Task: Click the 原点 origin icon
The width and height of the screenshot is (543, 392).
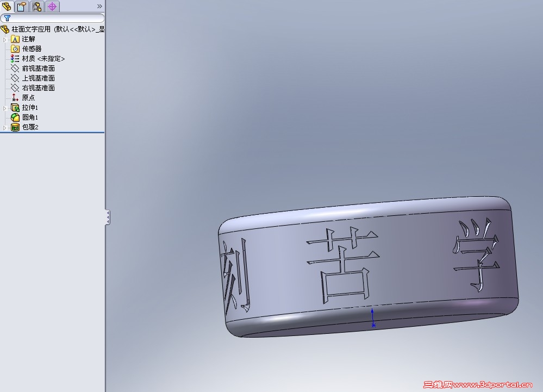Action: tap(15, 98)
